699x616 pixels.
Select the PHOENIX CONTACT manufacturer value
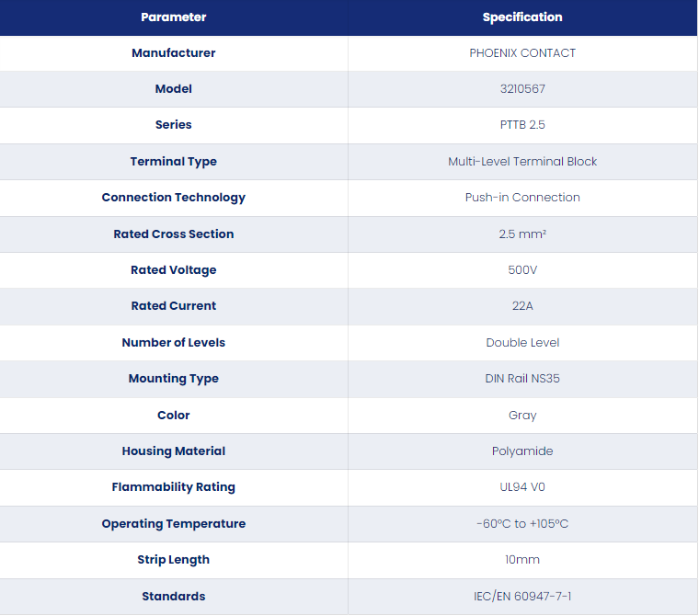pos(522,53)
